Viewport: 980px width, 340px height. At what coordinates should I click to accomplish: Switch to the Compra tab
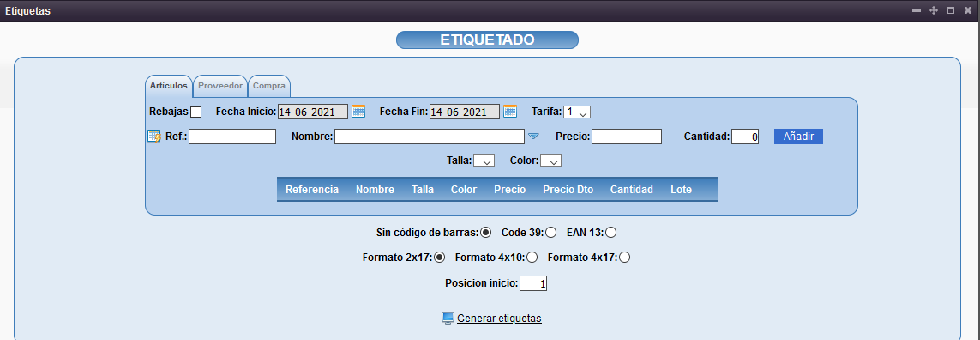[268, 86]
